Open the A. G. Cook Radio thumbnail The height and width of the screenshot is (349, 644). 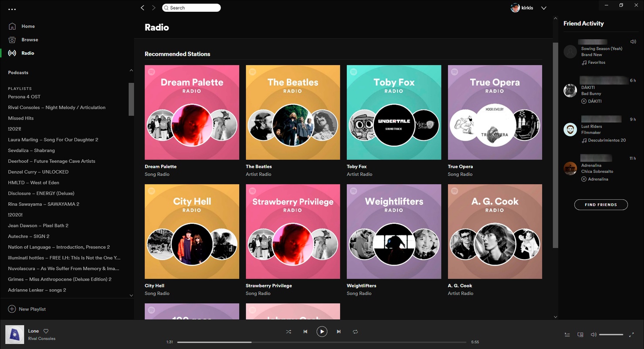click(x=495, y=232)
